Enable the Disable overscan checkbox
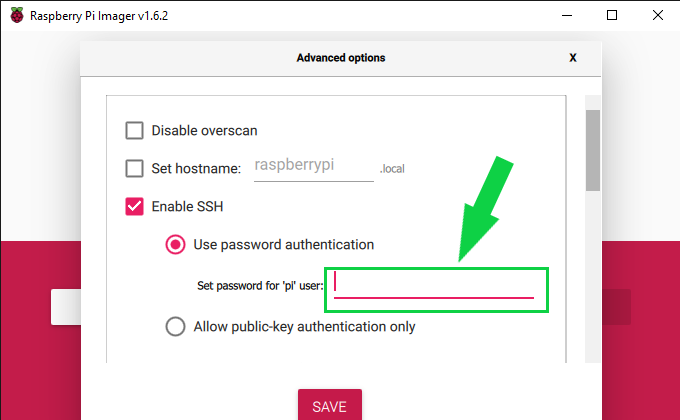Screen dimensions: 680x420 134,130
